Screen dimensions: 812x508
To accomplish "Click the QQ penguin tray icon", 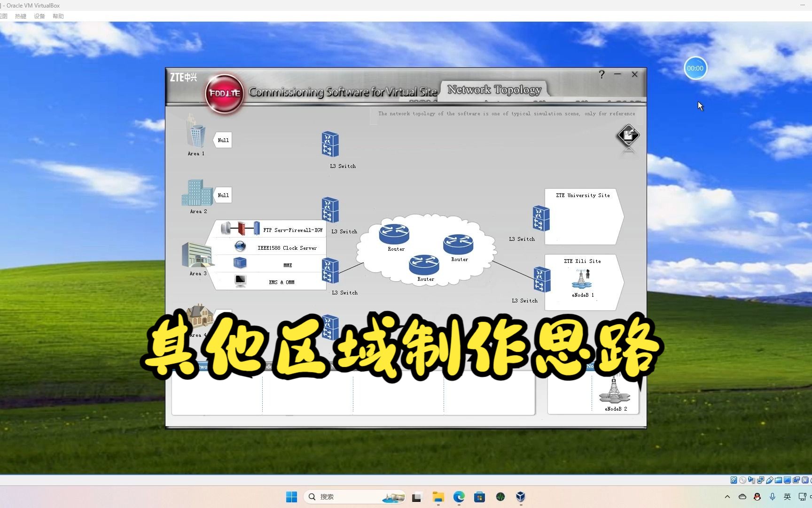I will tap(757, 497).
